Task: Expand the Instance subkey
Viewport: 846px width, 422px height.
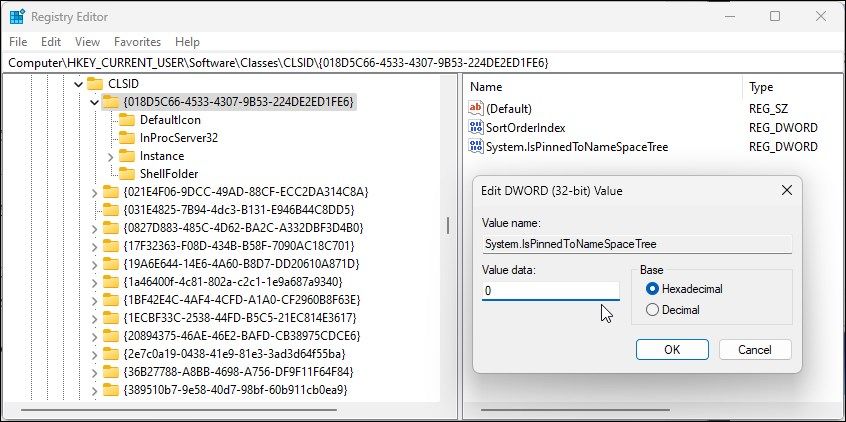Action: pos(111,156)
